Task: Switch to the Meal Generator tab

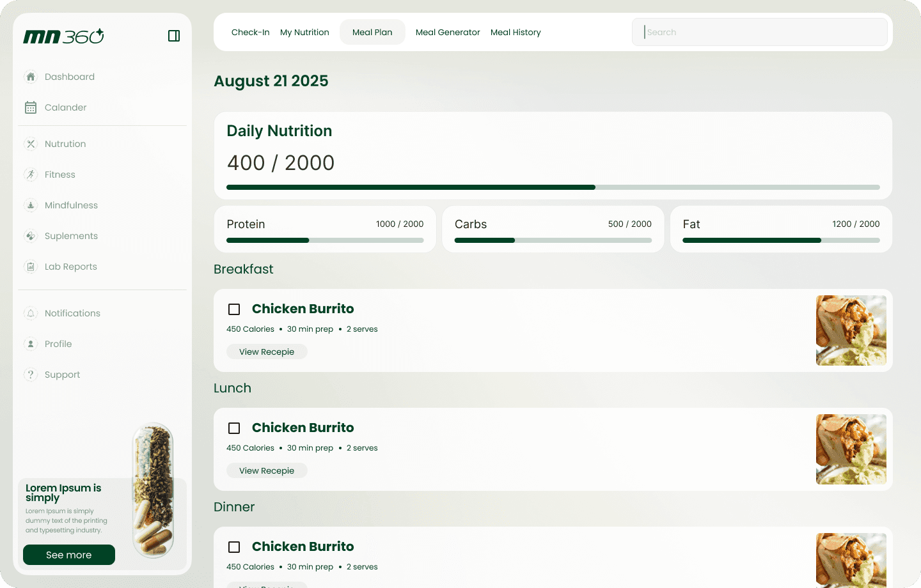Action: 448,32
